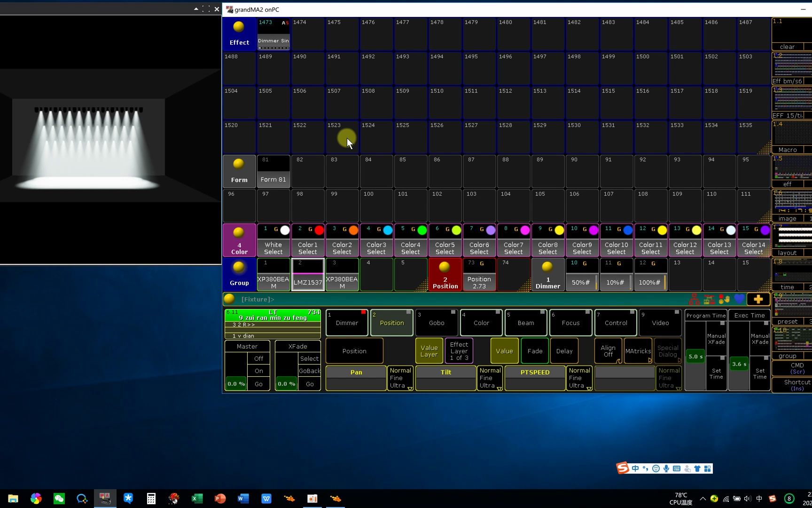
Task: Open Exec Time Set Time
Action: (760, 373)
